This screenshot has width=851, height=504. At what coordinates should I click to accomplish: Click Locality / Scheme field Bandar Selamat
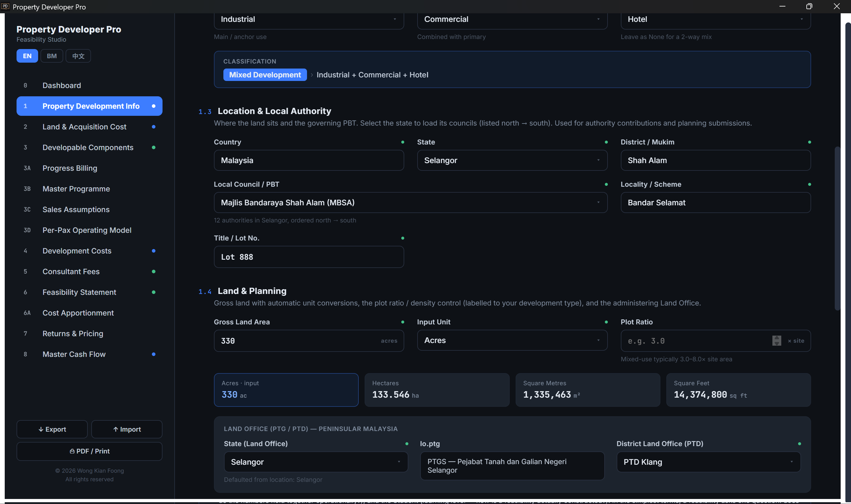pyautogui.click(x=715, y=203)
